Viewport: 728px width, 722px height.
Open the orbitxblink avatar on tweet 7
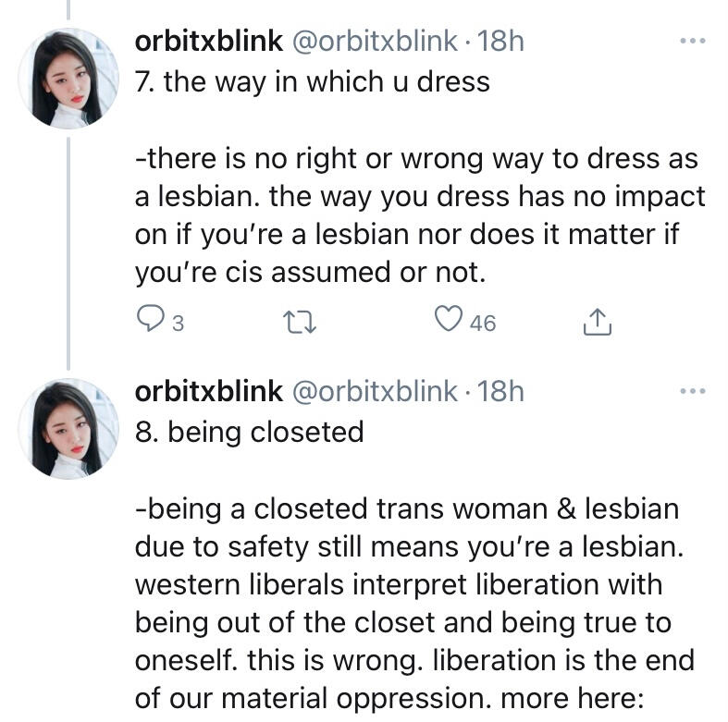[69, 78]
